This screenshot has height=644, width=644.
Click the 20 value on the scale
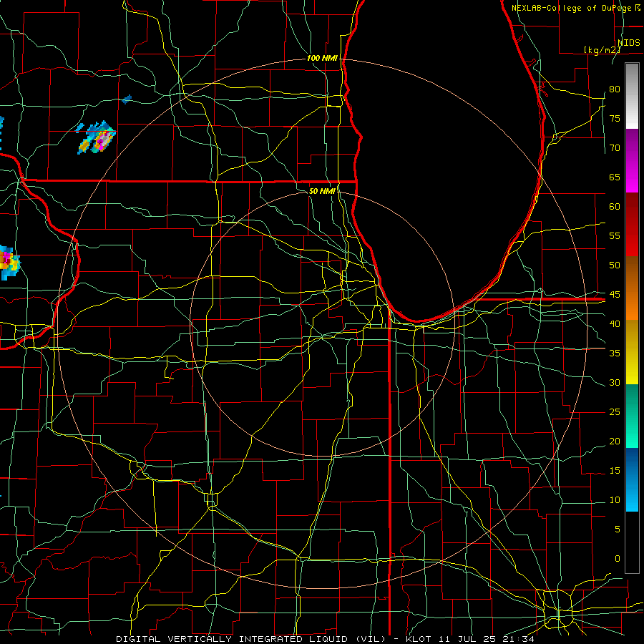(615, 441)
